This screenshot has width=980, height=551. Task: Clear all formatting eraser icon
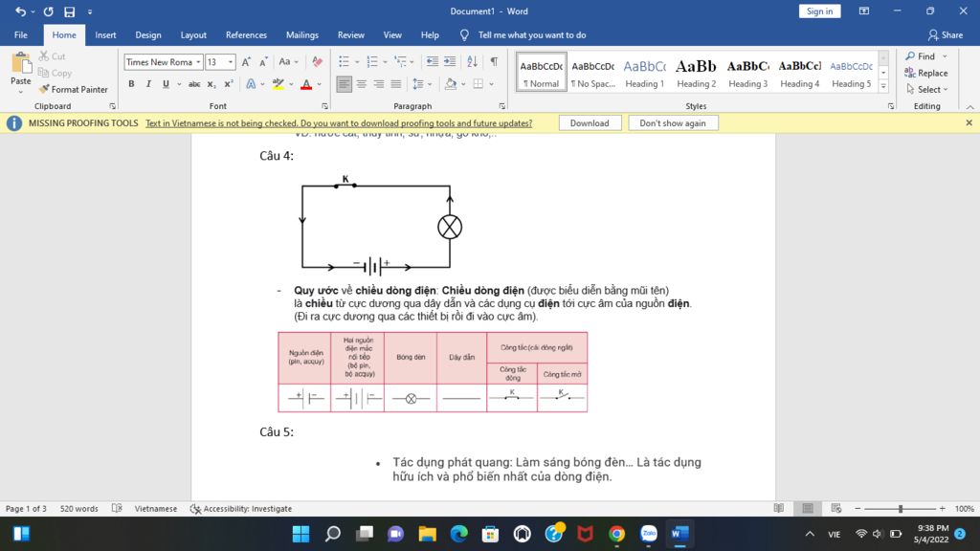[x=317, y=62]
